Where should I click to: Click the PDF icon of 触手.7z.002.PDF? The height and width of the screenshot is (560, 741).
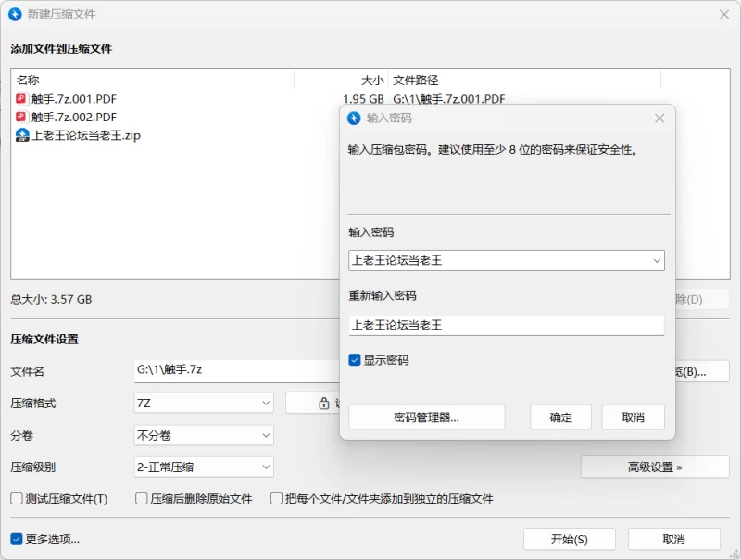(21, 117)
